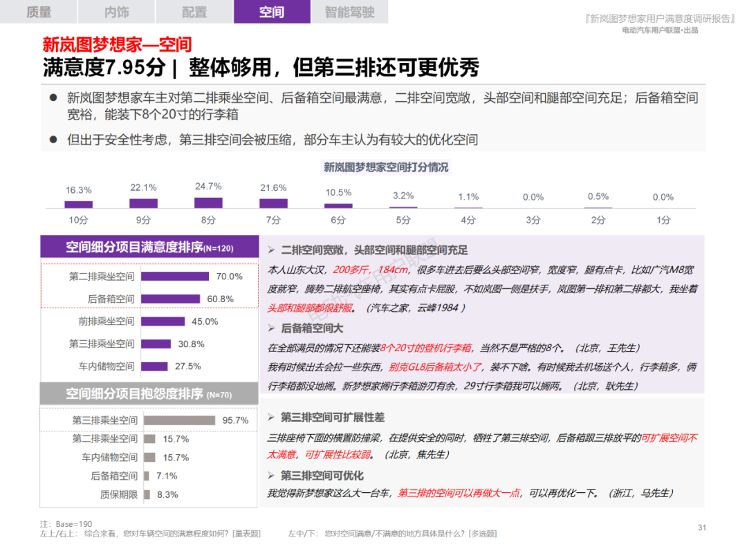747x560 pixels.
Task: Click the 70.0% second-row seating bar
Action: click(x=175, y=277)
